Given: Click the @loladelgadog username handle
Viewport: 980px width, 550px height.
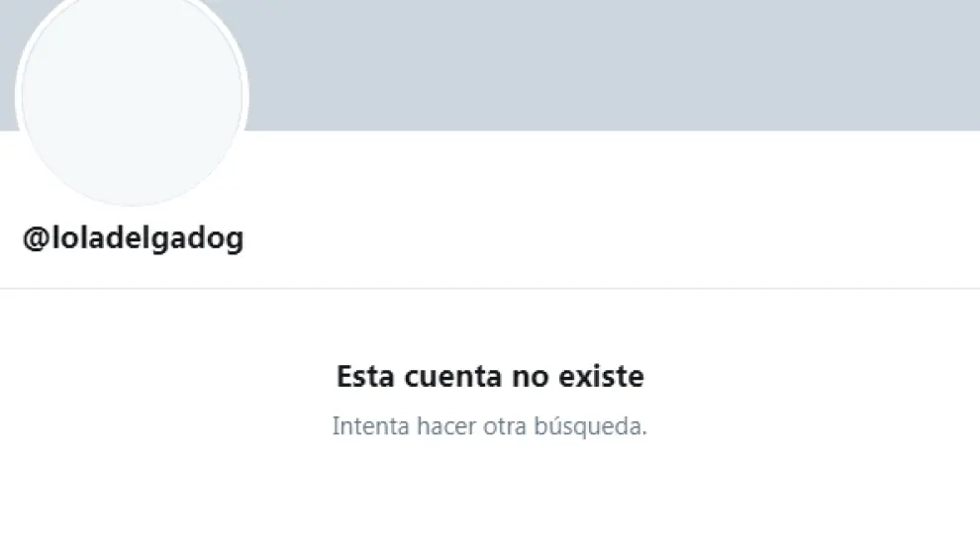Looking at the screenshot, I should click(x=133, y=237).
